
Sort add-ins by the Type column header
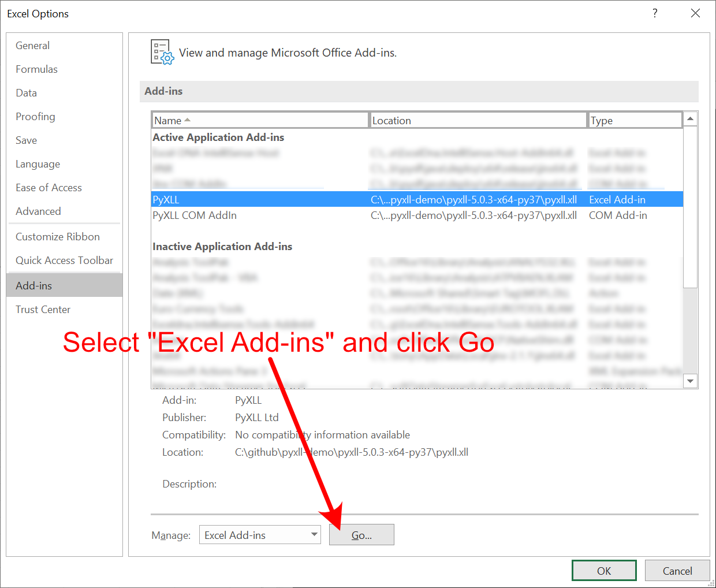[635, 120]
